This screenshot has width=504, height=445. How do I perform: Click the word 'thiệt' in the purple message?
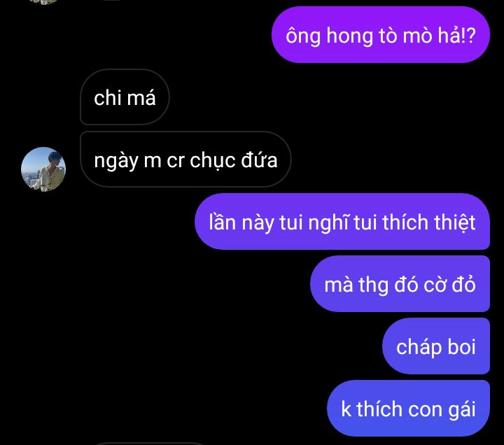(x=455, y=222)
